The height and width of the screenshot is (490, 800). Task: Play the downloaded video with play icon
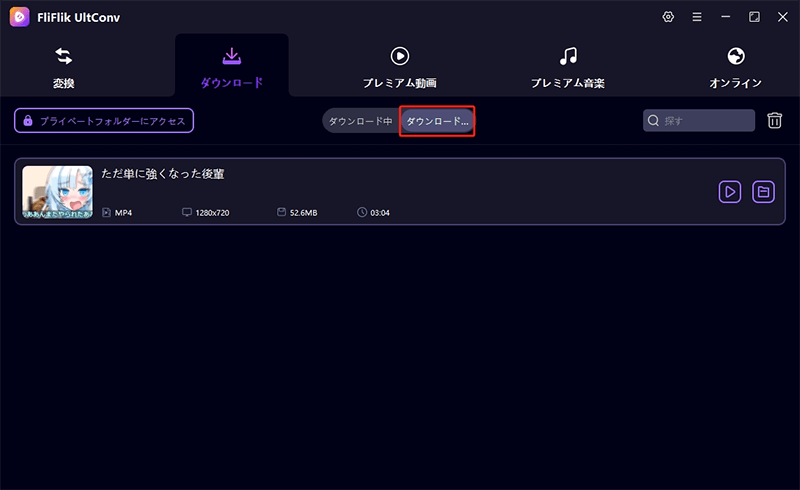(730, 191)
